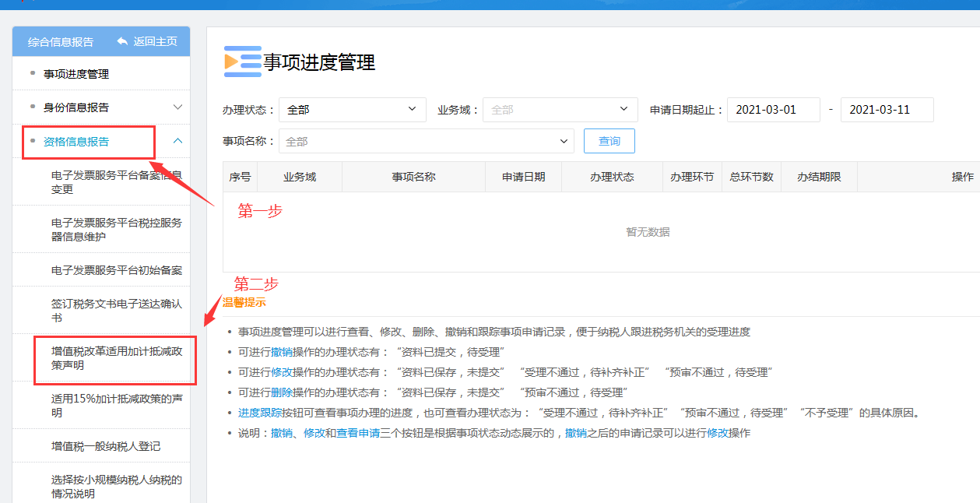
Task: Click the 进度跟踪 link in tips
Action: click(x=260, y=413)
